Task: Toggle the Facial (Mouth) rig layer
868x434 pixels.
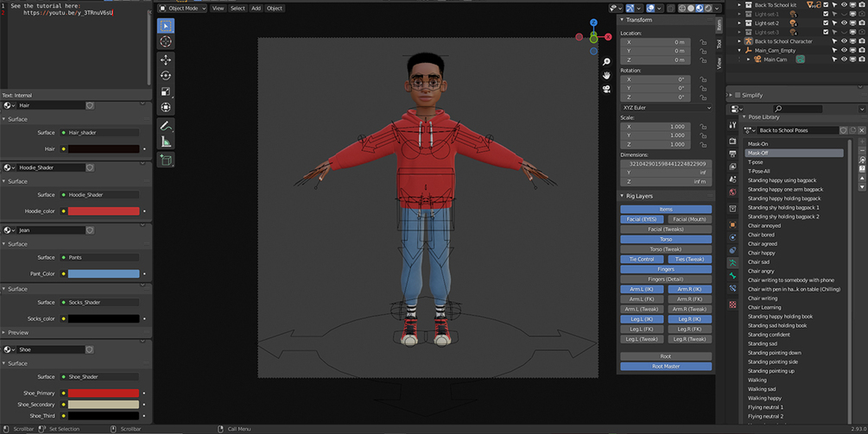Action: click(689, 219)
